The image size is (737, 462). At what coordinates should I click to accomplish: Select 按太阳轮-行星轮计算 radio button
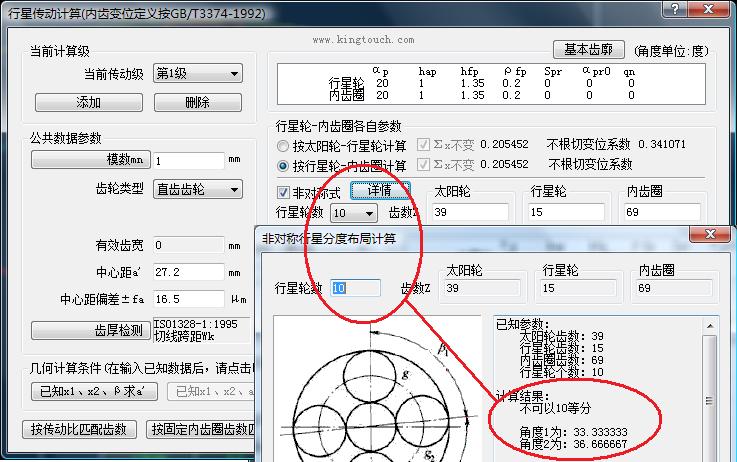(x=282, y=146)
